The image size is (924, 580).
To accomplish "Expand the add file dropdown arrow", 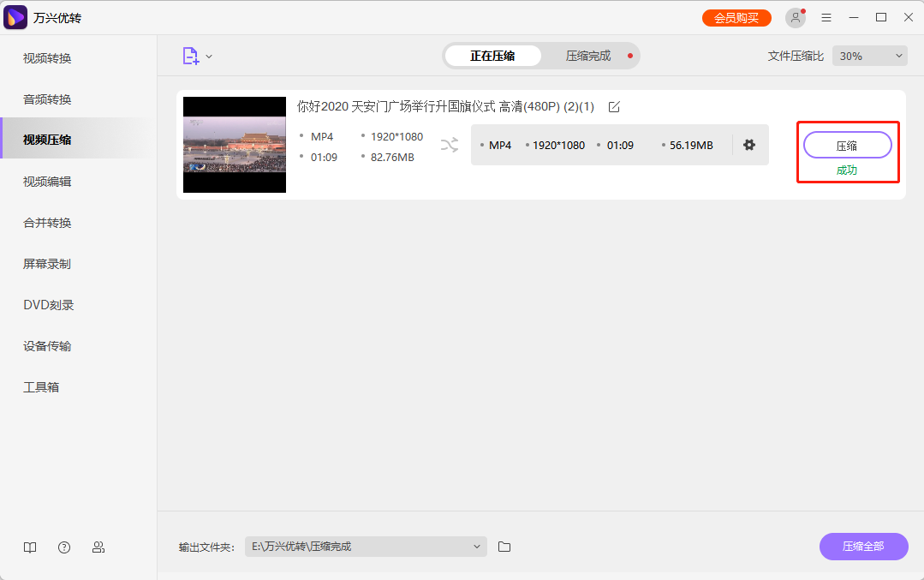I will click(208, 55).
